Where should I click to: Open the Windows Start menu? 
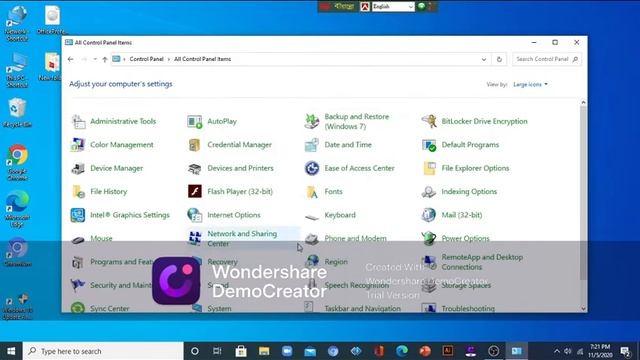click(x=11, y=351)
